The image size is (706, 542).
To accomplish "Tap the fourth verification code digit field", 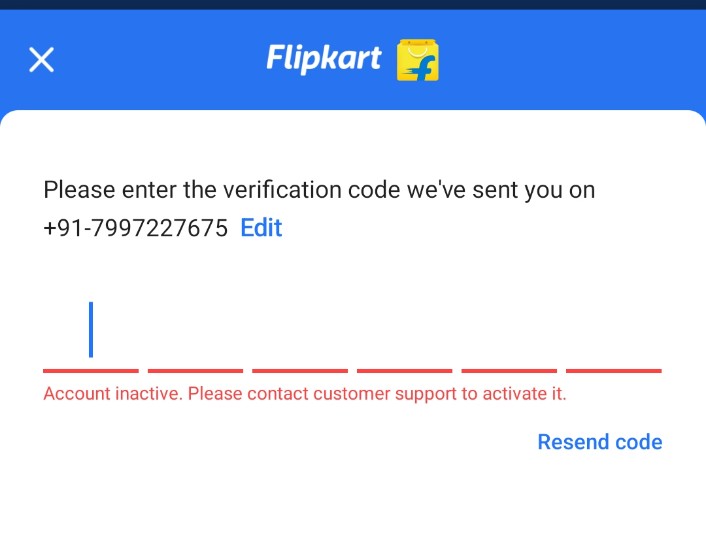I will (404, 335).
